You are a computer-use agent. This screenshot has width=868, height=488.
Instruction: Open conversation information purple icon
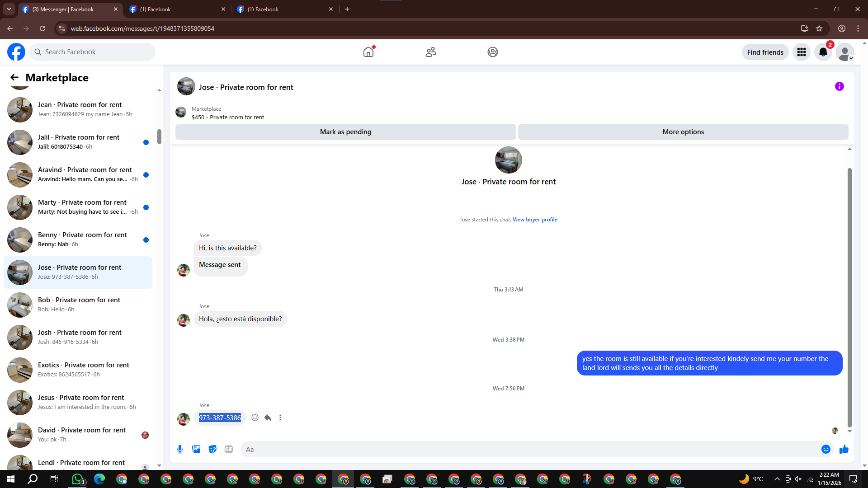pos(840,86)
